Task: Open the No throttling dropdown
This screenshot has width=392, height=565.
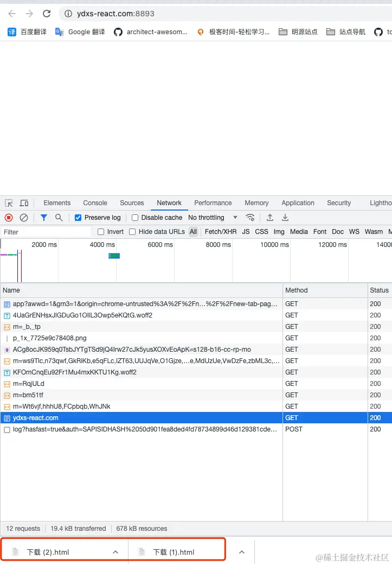Action: click(x=213, y=218)
